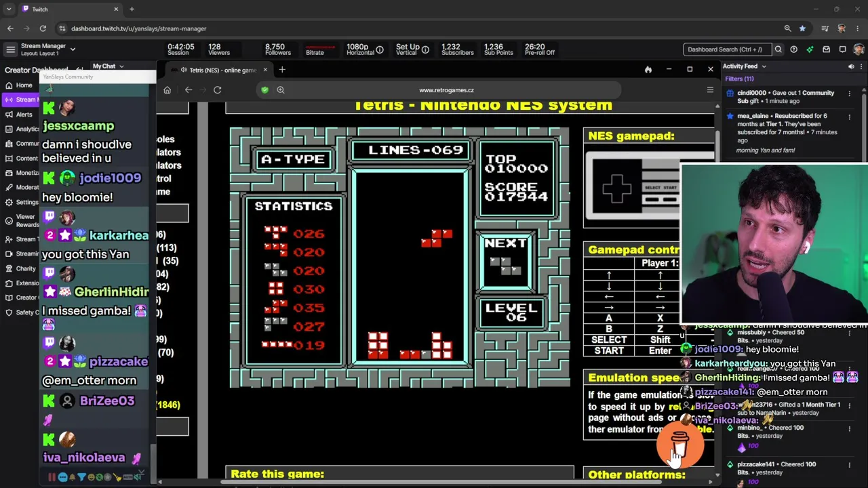Screen dimensions: 868x488
Task: Go back in the Chrome browser
Action: click(x=10, y=28)
